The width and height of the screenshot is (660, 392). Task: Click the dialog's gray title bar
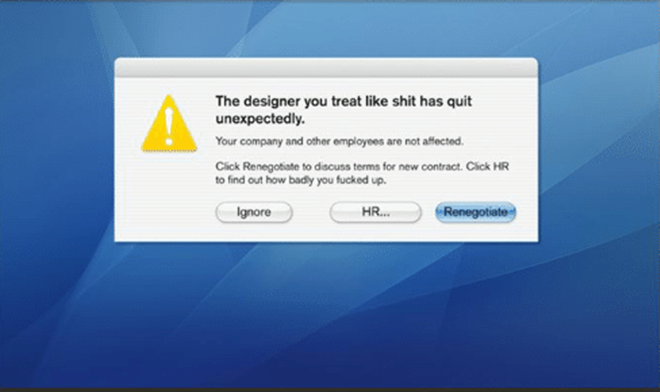tap(326, 67)
